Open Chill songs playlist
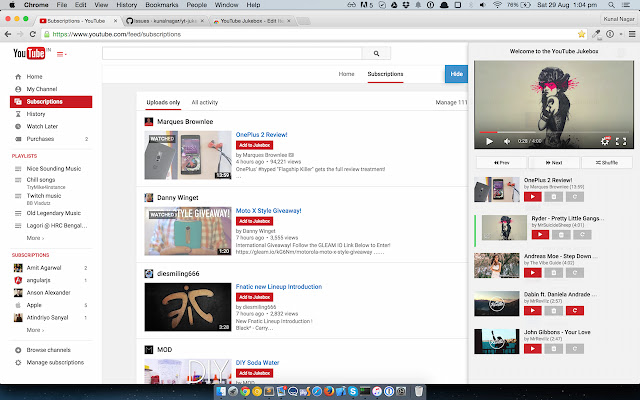Viewport: 640px width, 400px height. (x=41, y=180)
